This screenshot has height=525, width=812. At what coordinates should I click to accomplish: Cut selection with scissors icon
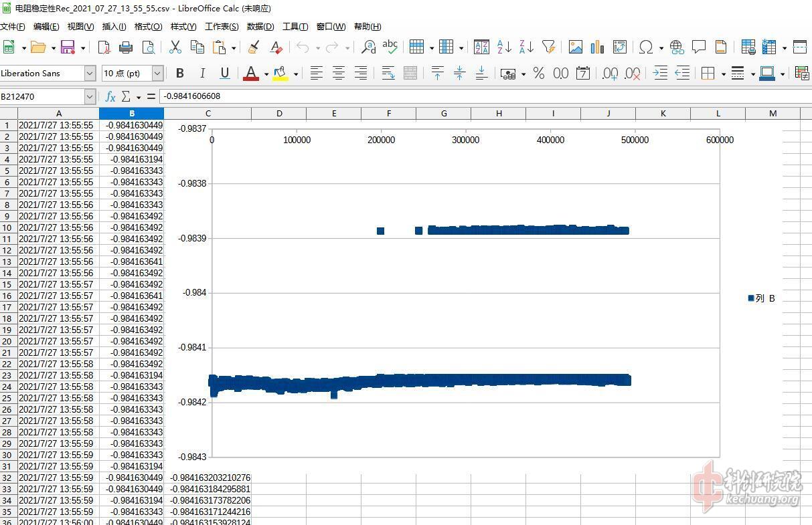175,47
